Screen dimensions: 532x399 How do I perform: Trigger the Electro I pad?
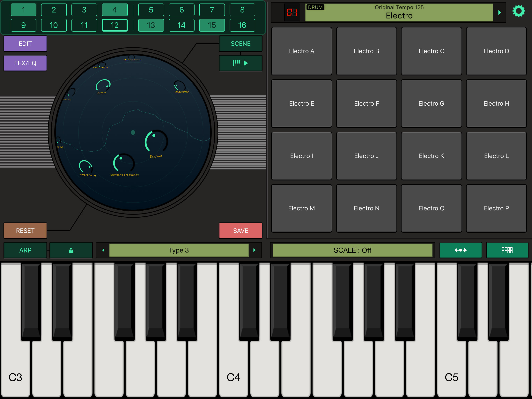pyautogui.click(x=302, y=156)
